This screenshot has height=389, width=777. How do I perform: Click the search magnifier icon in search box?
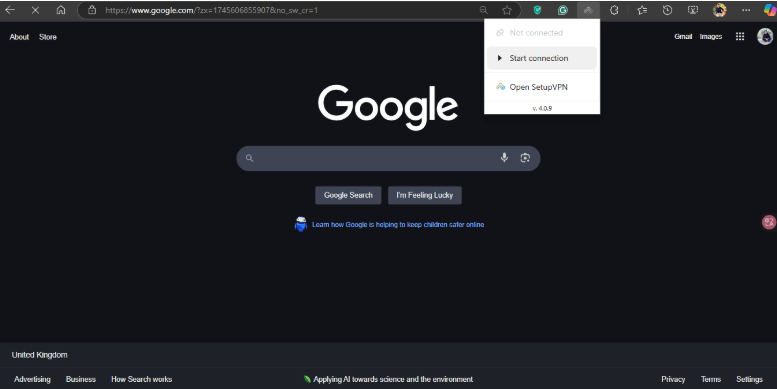pos(249,158)
